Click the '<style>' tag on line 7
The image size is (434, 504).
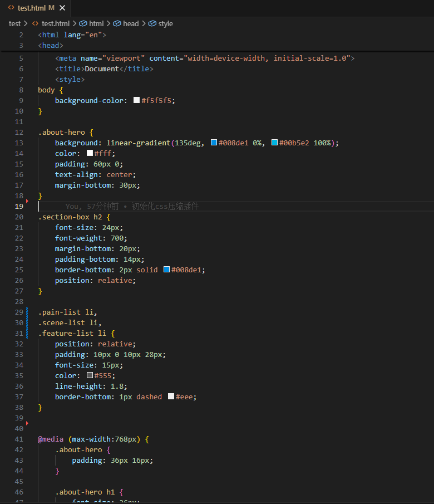click(70, 80)
